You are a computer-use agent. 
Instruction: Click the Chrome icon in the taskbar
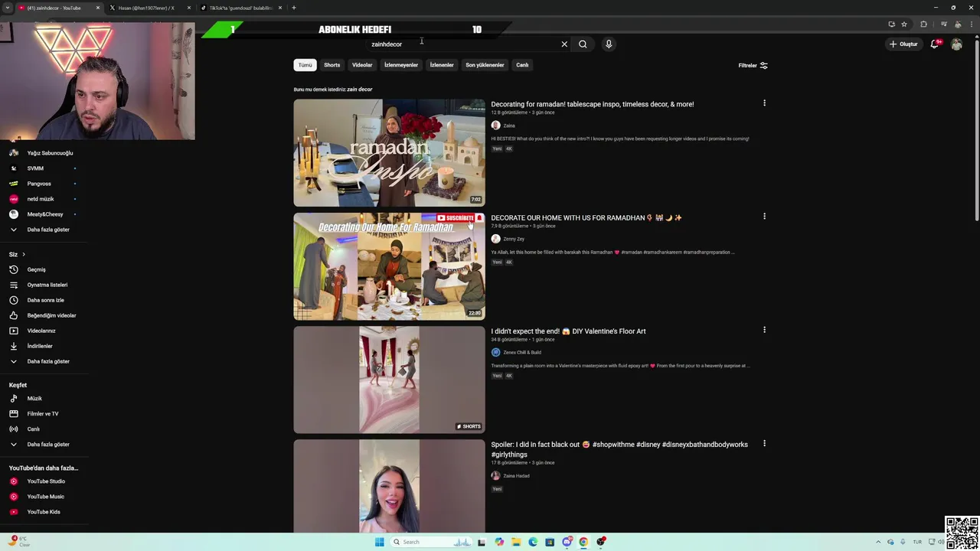pyautogui.click(x=583, y=542)
